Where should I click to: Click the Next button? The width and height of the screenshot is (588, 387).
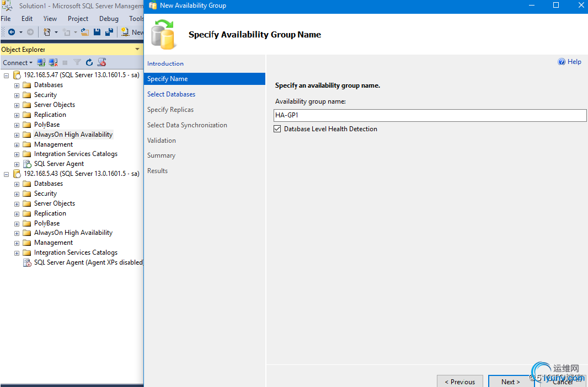click(510, 381)
